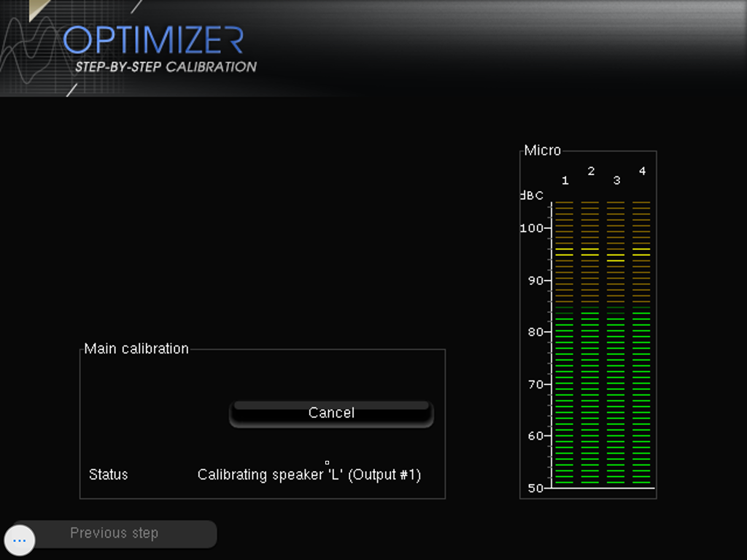Select channel number 2 above the meters
Screen dimensions: 747x560
pyautogui.click(x=591, y=171)
